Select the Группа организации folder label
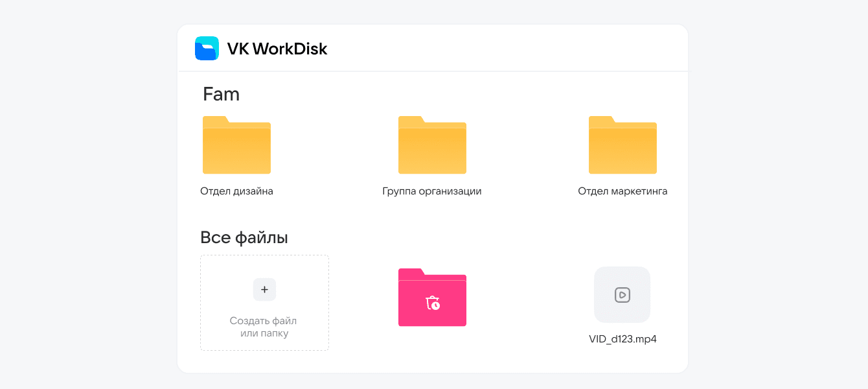 pos(432,191)
